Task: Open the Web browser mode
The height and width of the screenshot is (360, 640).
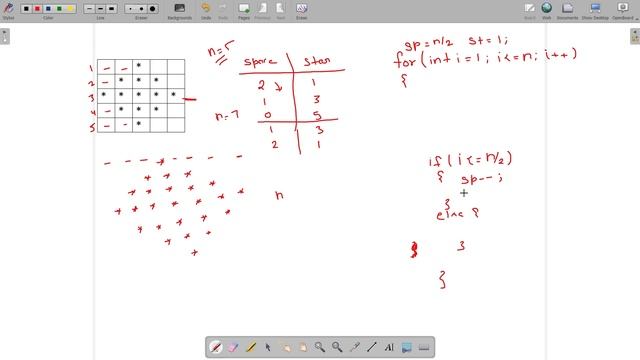Action: pyautogui.click(x=547, y=11)
